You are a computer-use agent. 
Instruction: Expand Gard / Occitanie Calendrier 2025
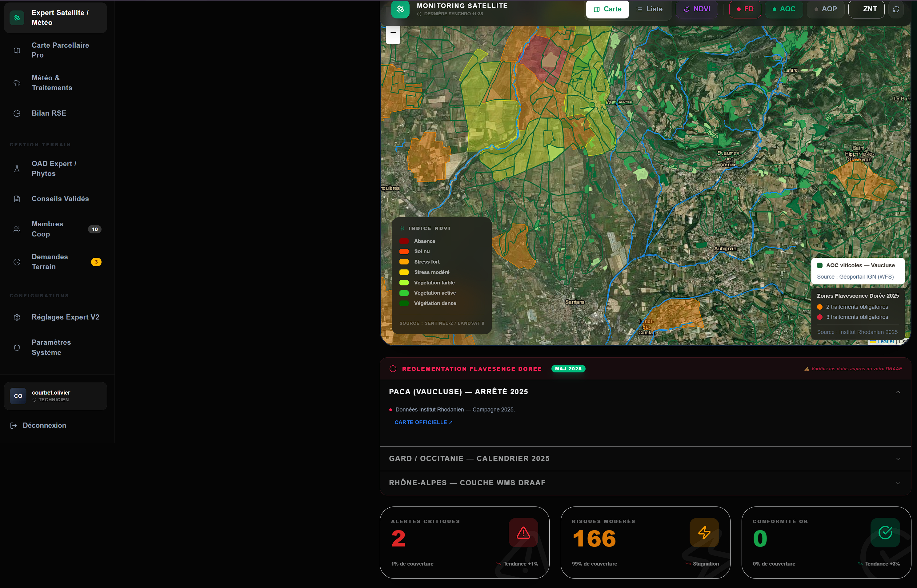646,459
